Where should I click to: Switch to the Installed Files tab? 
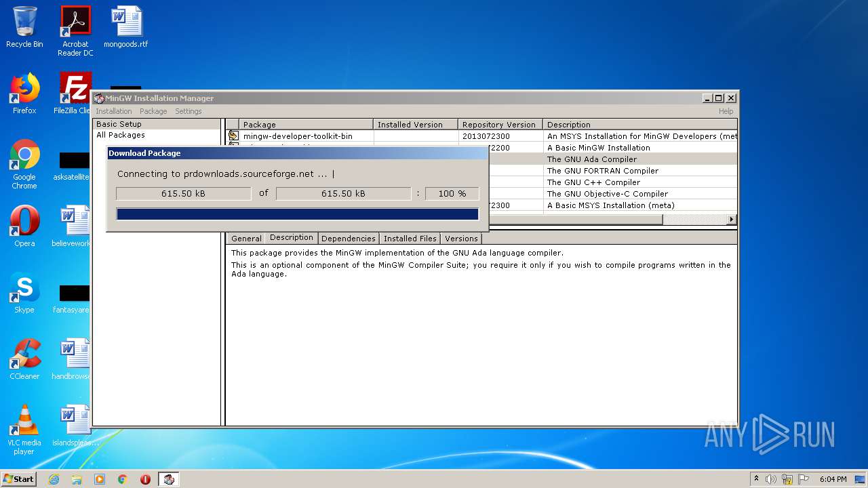point(410,239)
